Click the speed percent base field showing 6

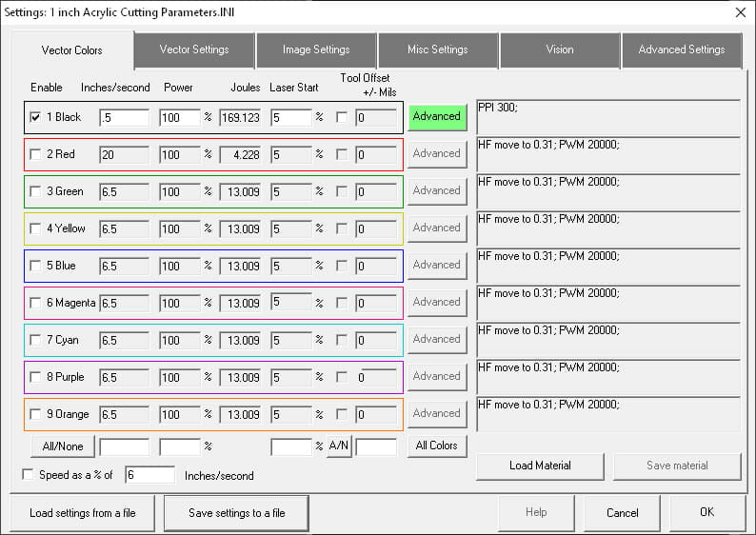(x=149, y=475)
